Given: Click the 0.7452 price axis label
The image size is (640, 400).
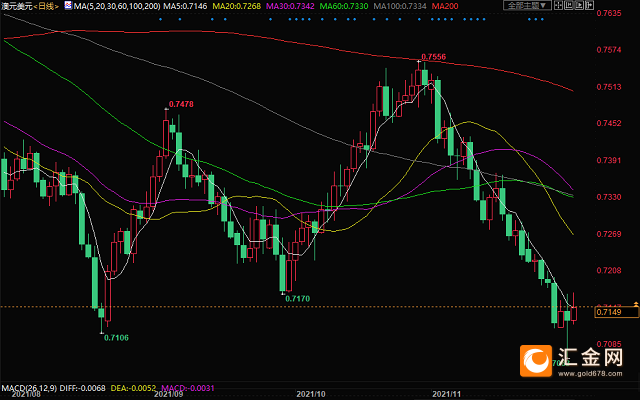Looking at the screenshot, I should 609,123.
